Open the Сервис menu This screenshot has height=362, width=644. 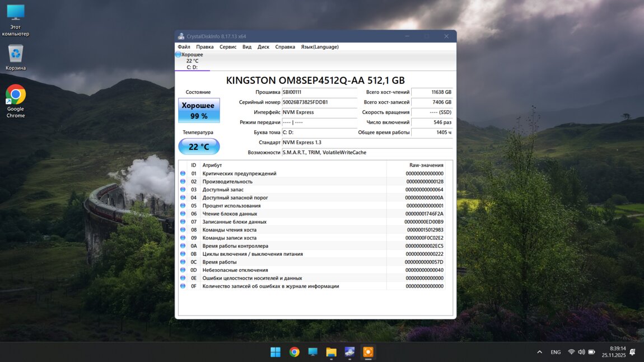coord(228,47)
